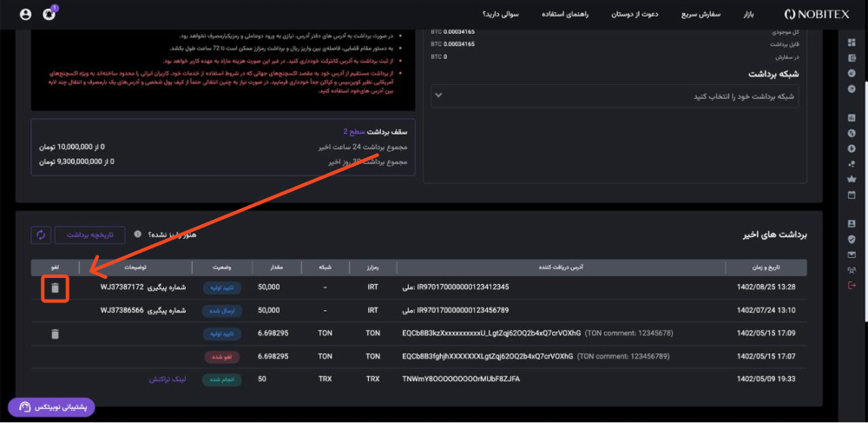Delete the 1402/08/25 IRT withdrawal
The width and height of the screenshot is (868, 423).
tap(55, 288)
